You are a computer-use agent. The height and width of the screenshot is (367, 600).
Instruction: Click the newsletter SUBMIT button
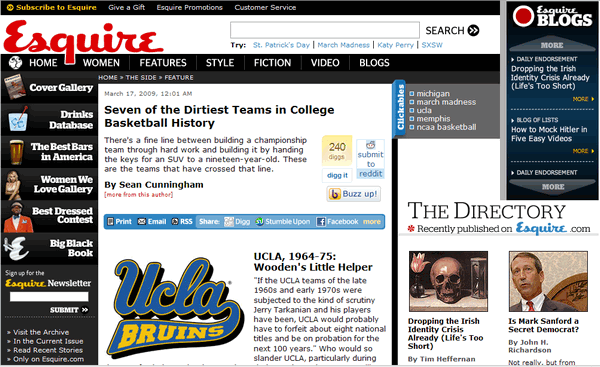69,310
